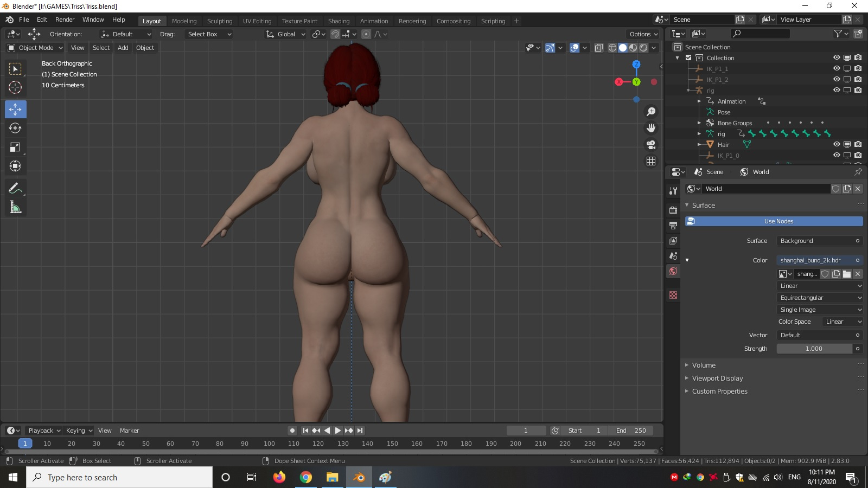Click the zoom view magnifier icon

click(651, 112)
